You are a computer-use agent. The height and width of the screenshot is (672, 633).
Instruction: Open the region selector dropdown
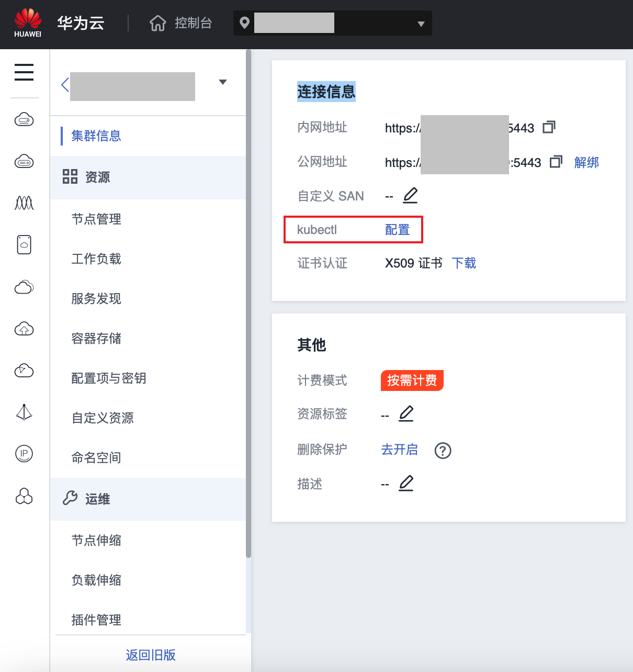coord(421,24)
